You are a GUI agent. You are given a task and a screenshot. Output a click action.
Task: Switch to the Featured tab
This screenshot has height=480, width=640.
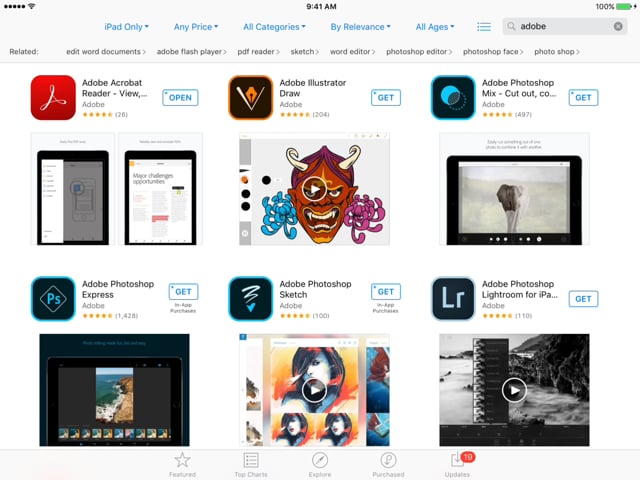pyautogui.click(x=182, y=465)
